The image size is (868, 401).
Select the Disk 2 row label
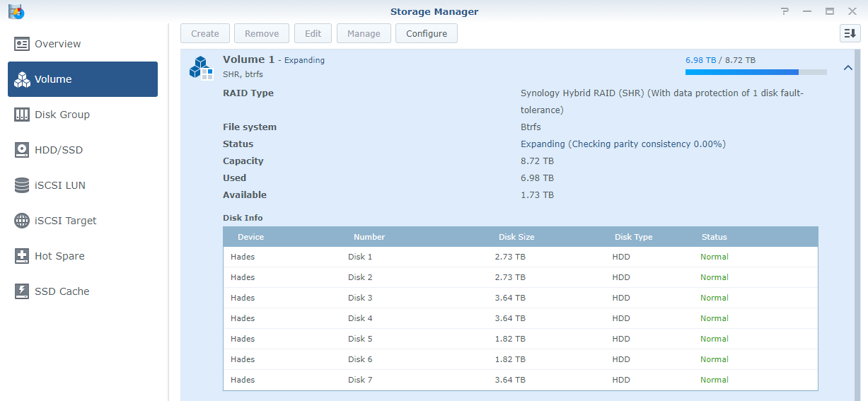coord(360,277)
